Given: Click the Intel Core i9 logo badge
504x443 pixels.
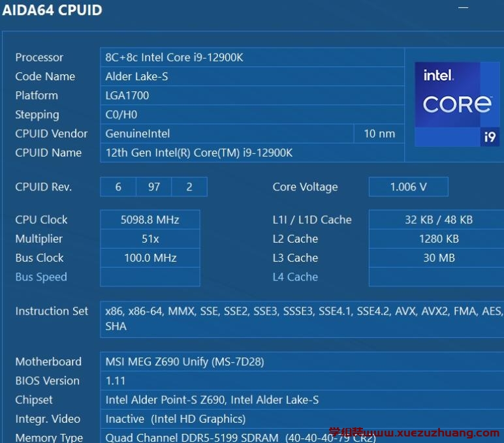Looking at the screenshot, I should point(457,104).
